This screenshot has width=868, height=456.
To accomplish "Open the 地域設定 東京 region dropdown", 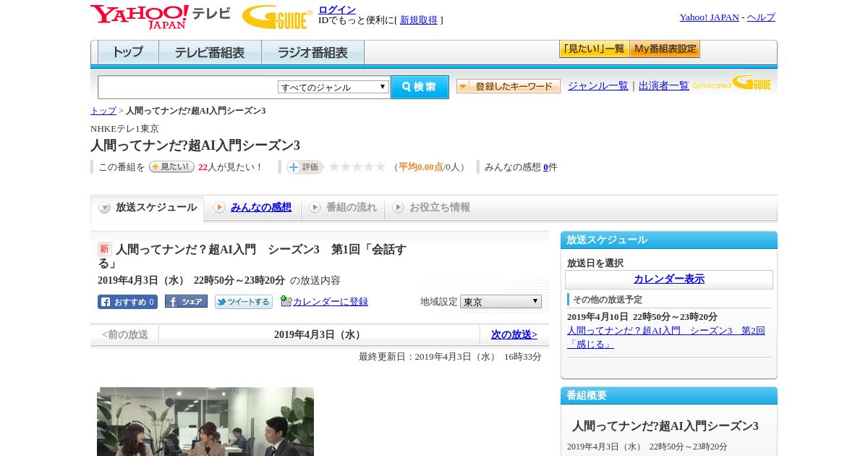I will click(501, 301).
